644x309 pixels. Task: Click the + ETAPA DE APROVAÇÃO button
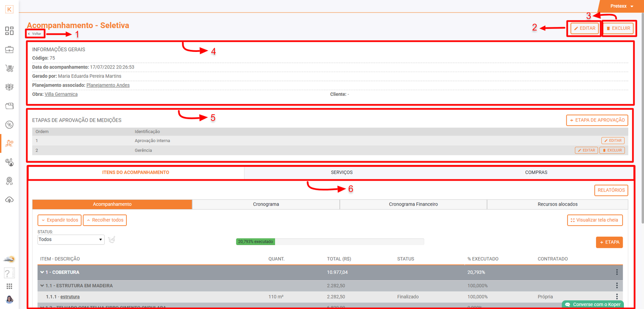coord(597,120)
